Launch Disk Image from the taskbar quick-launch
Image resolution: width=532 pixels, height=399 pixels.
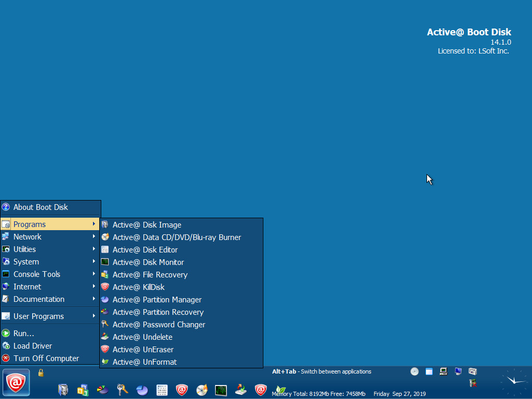point(63,390)
